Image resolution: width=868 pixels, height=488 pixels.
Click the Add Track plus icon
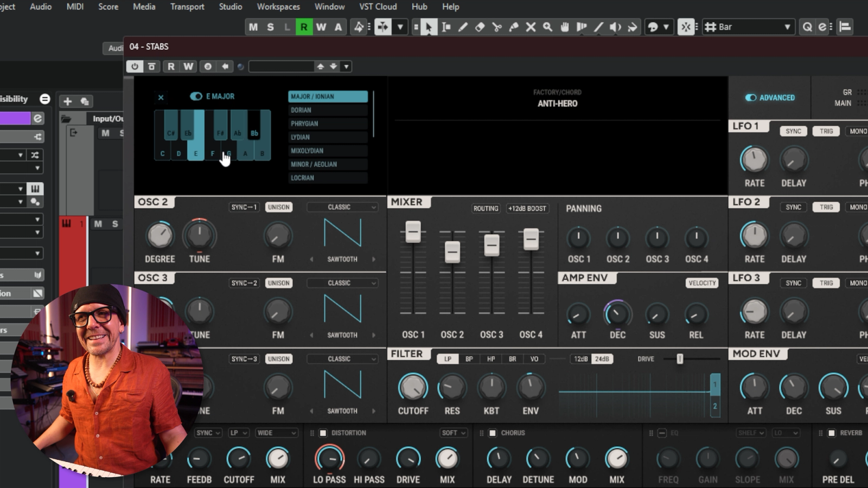click(67, 101)
